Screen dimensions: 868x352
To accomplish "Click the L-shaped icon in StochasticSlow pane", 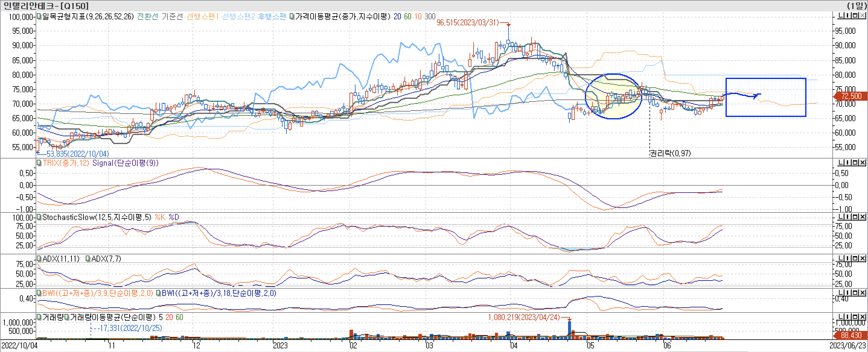I will 841,217.
